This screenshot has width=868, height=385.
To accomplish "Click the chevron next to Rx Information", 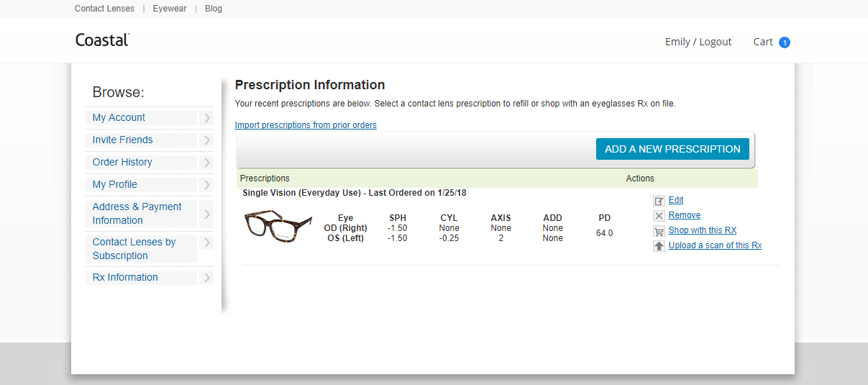I will (x=206, y=278).
